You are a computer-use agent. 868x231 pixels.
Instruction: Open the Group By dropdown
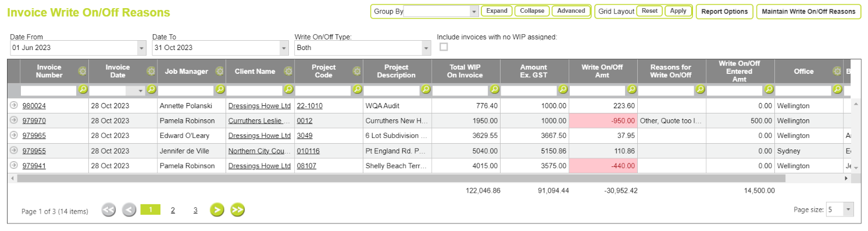pyautogui.click(x=474, y=11)
